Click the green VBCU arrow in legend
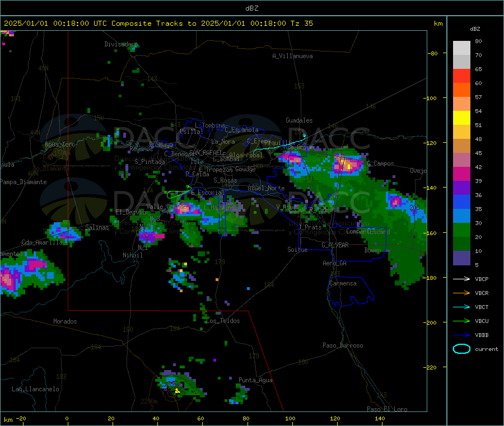 461,321
